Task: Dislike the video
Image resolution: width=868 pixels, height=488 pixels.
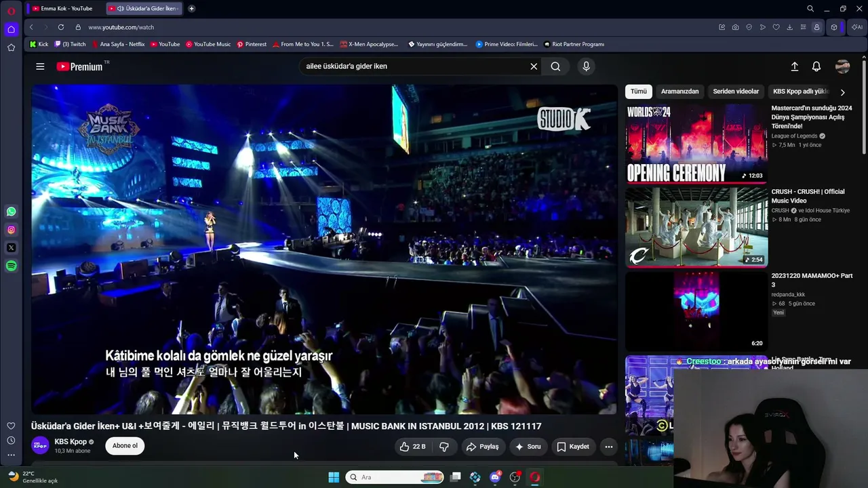Action: 444,447
